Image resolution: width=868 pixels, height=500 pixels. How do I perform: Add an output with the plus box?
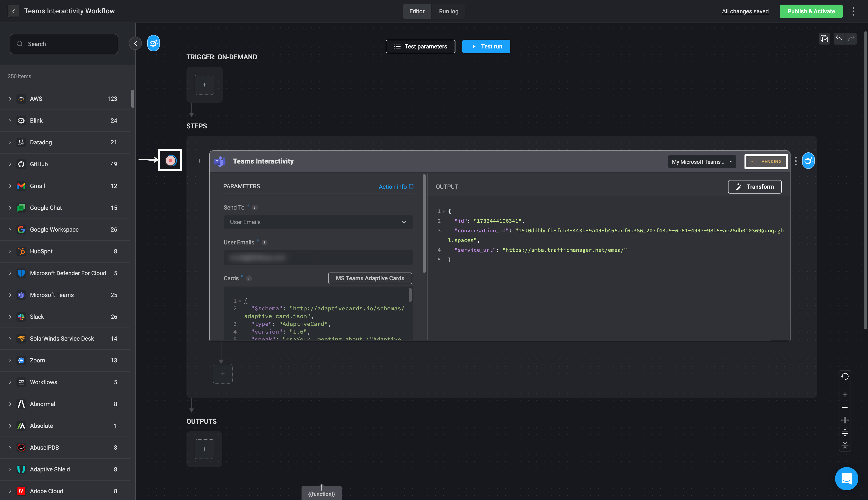click(x=204, y=449)
